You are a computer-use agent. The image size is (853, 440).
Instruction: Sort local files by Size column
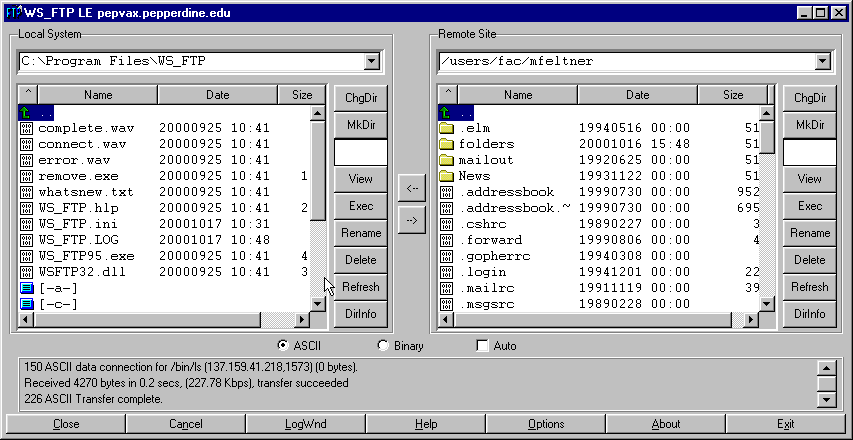point(302,95)
